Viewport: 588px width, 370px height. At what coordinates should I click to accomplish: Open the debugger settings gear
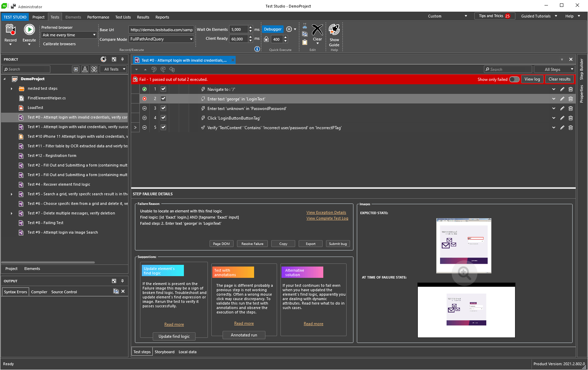[x=289, y=29]
